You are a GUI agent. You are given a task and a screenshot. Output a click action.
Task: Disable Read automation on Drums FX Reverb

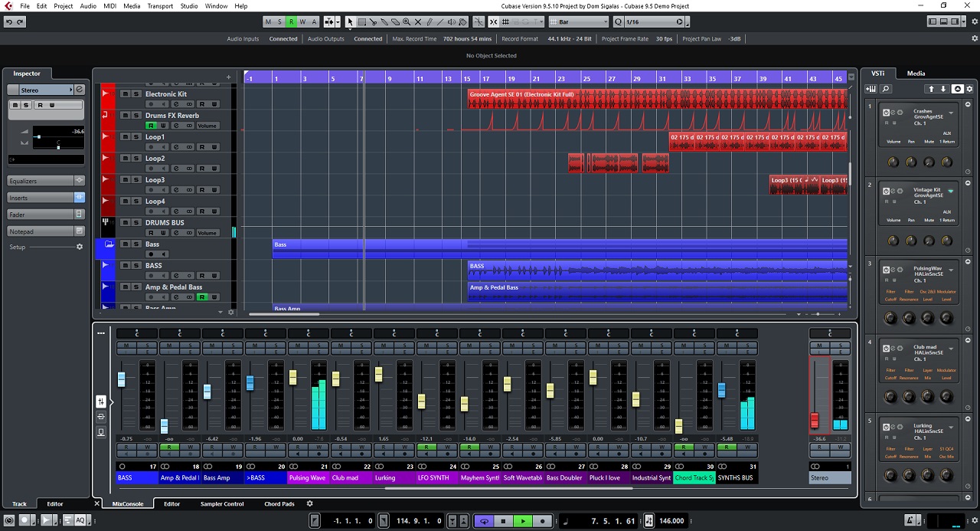click(152, 126)
